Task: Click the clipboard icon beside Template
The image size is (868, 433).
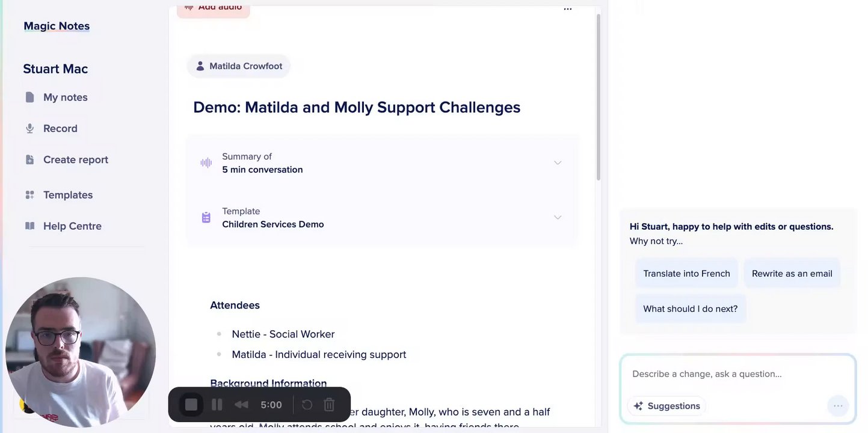Action: (206, 218)
